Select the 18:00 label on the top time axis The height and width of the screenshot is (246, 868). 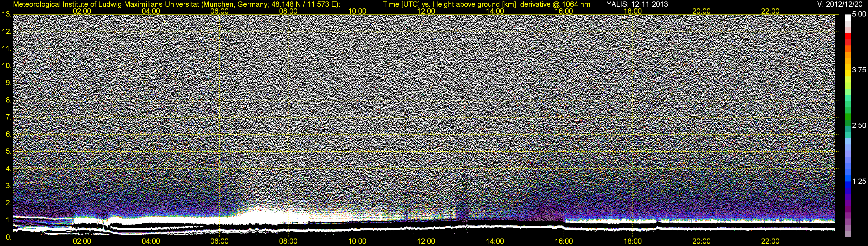(632, 11)
